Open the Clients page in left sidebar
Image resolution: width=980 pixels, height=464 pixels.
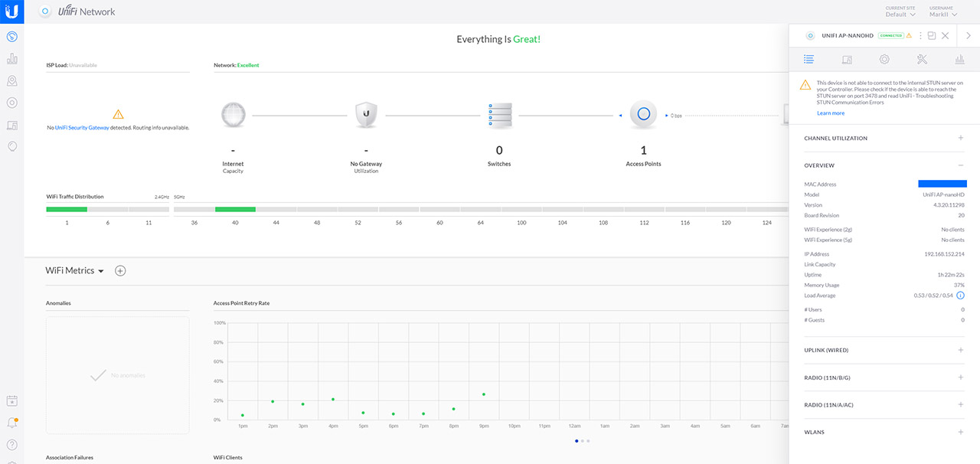[11, 125]
